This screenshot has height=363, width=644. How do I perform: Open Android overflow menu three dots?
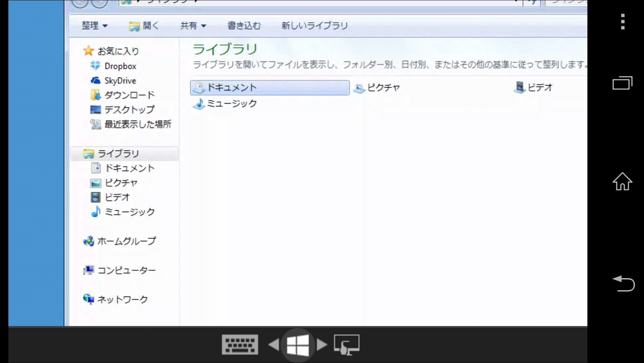tap(623, 22)
